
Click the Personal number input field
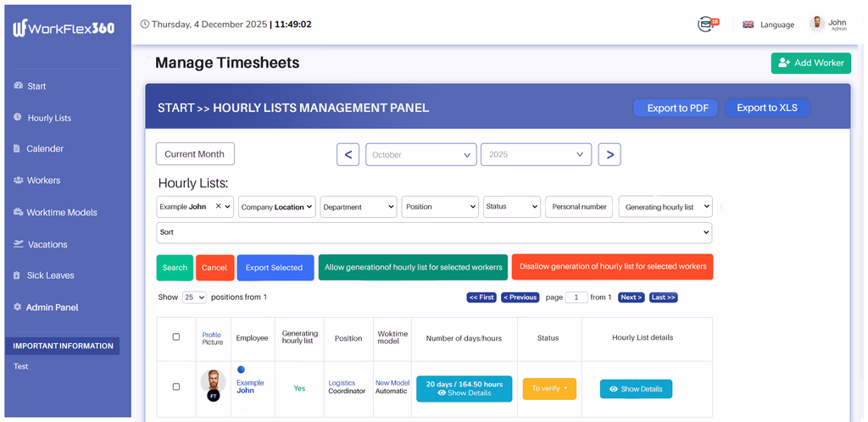coord(579,207)
